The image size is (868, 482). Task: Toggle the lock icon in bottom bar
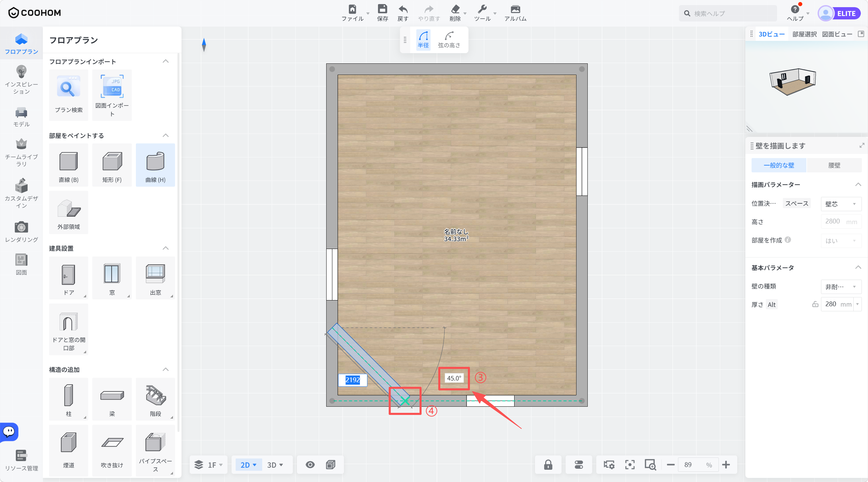point(548,465)
